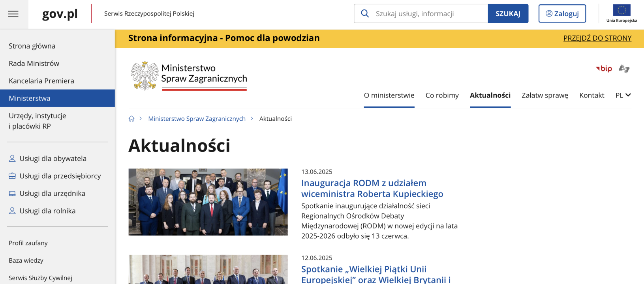
Task: Click the Serwis Rzeczypospolitej Polskiej text
Action: click(x=149, y=14)
